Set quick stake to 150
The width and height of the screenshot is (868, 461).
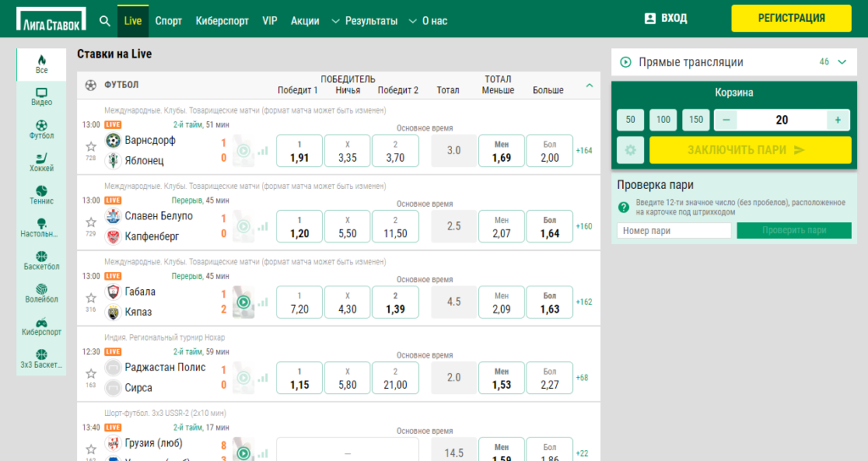pyautogui.click(x=696, y=119)
